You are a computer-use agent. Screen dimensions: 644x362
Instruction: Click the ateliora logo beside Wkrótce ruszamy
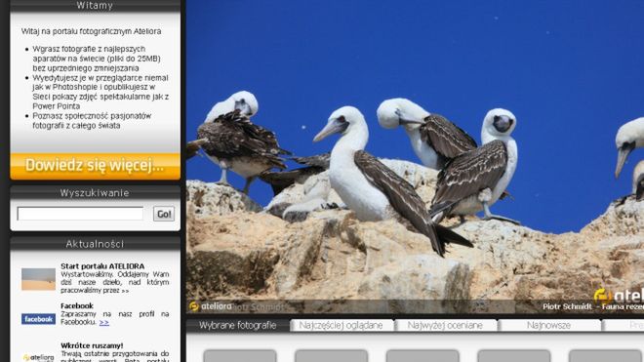point(38,357)
